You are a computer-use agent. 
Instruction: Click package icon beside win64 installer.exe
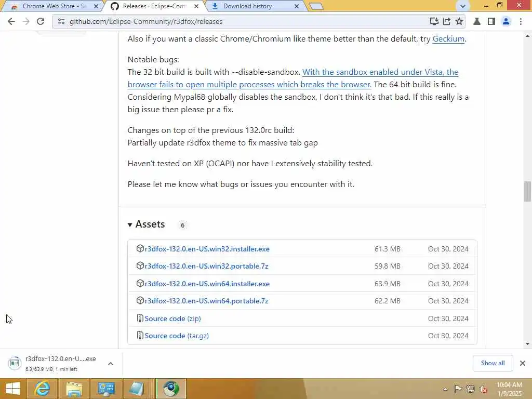[x=140, y=283]
